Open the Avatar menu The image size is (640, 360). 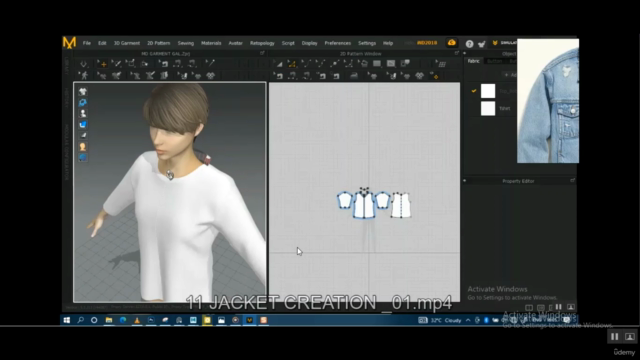pos(236,43)
